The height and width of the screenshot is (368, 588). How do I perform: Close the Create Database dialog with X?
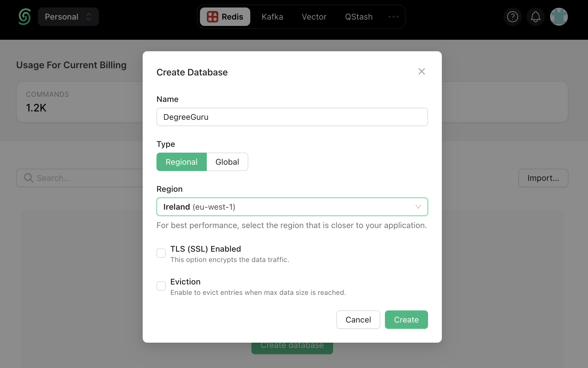421,71
